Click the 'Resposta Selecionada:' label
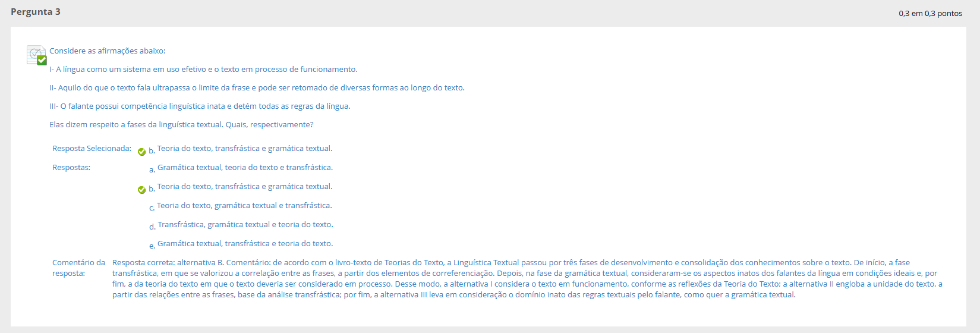The width and height of the screenshot is (980, 333). click(x=92, y=149)
